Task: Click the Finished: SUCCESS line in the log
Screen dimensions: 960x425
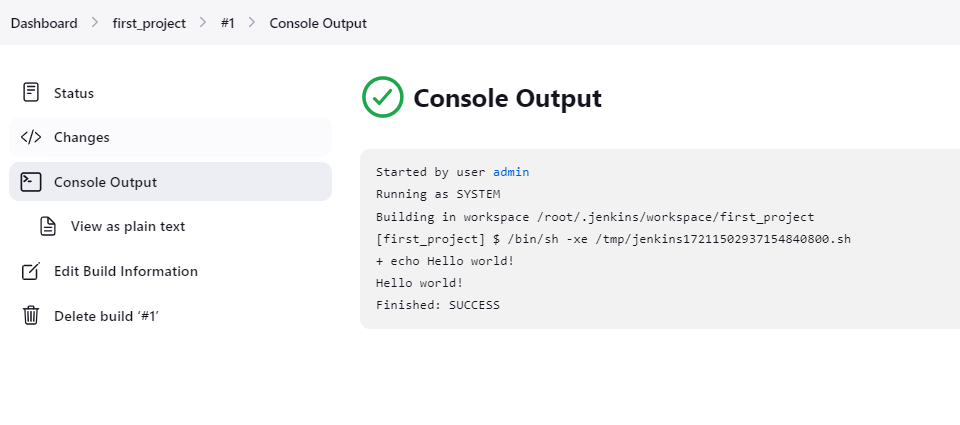Action: [437, 305]
